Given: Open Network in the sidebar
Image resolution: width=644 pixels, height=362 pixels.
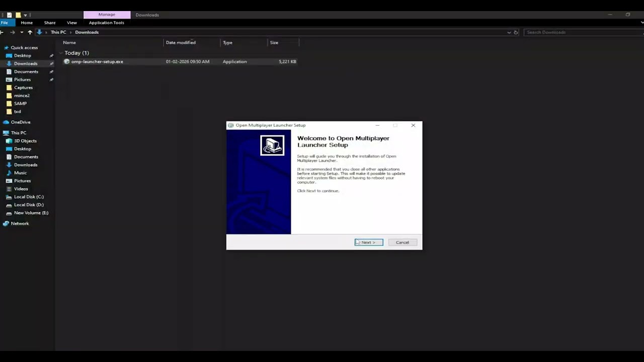Looking at the screenshot, I should pos(20,224).
